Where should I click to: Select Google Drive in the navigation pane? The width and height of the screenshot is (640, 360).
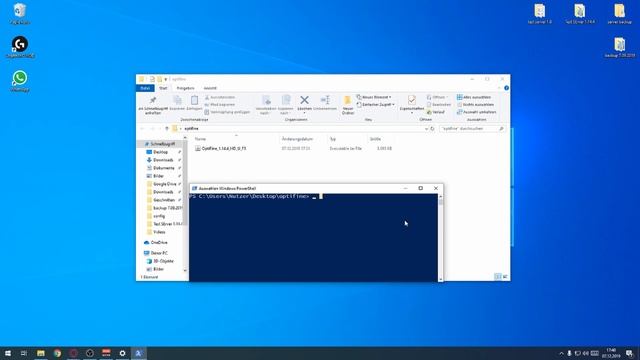pyautogui.click(x=164, y=184)
